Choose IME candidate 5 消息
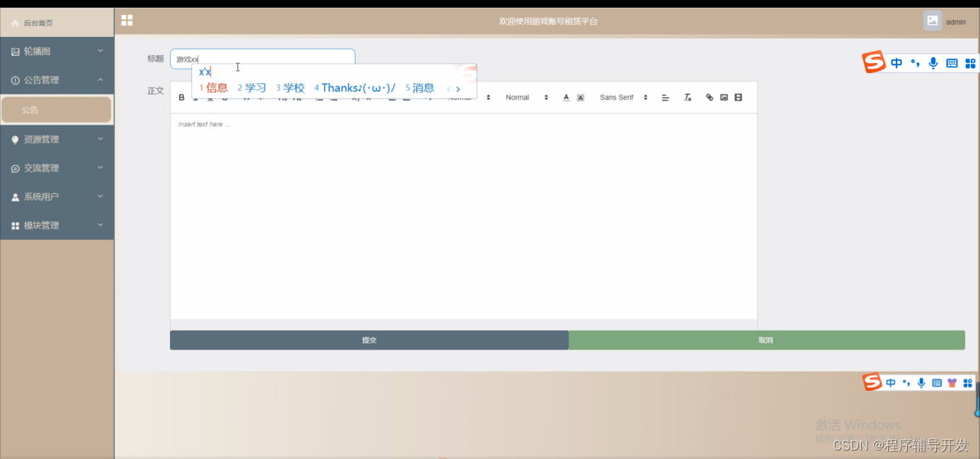 [420, 88]
